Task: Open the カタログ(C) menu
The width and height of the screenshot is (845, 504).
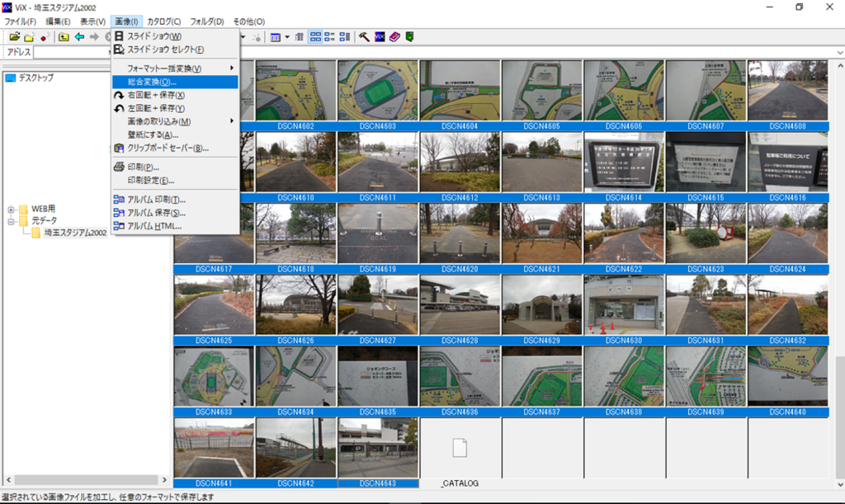Action: (x=164, y=21)
